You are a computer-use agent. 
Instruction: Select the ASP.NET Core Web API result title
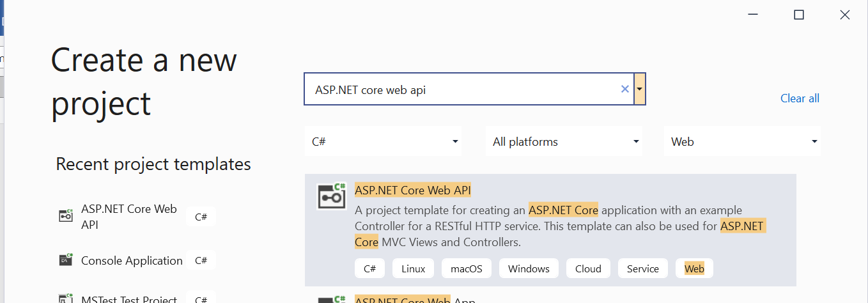(413, 190)
